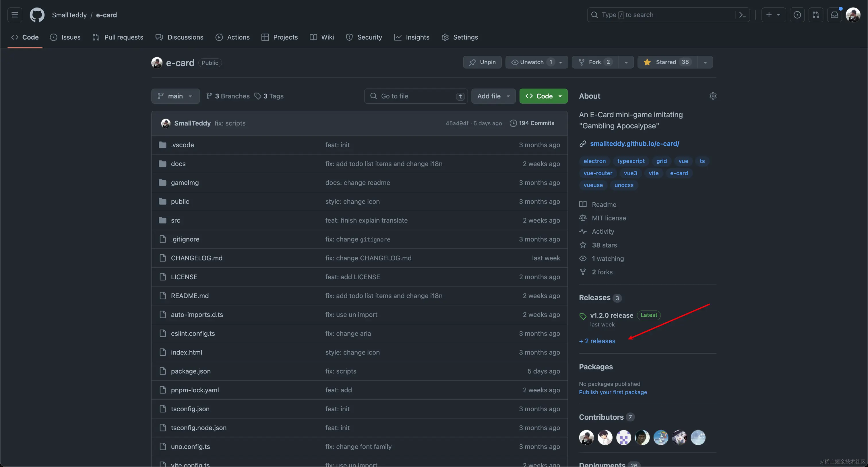
Task: Click the About section gear icon
Action: [x=713, y=96]
